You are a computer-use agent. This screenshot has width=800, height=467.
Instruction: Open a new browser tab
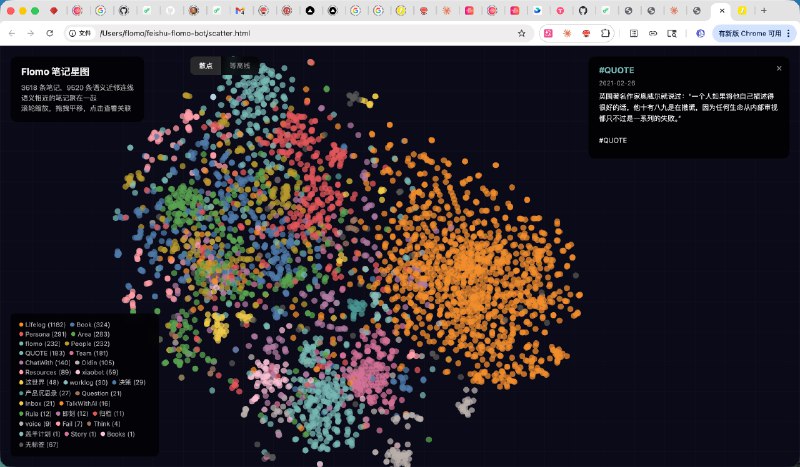point(764,10)
